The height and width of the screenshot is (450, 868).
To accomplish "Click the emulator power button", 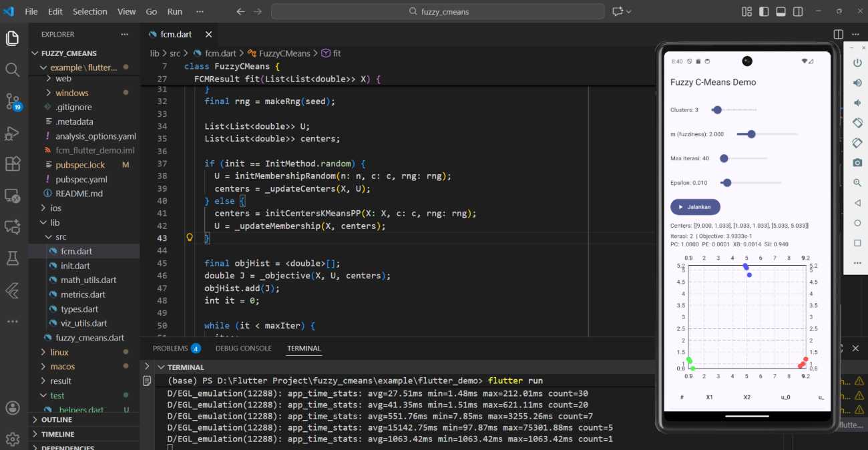I will (x=857, y=63).
